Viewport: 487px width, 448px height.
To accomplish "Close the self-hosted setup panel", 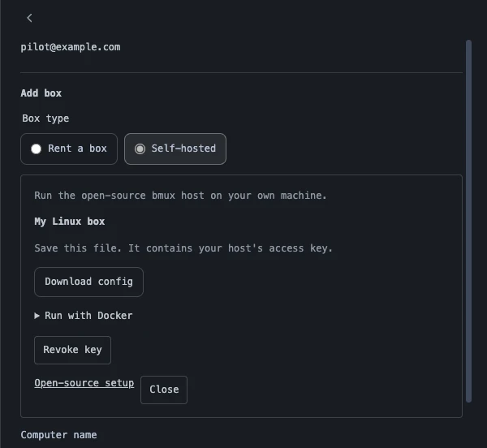I will [164, 390].
